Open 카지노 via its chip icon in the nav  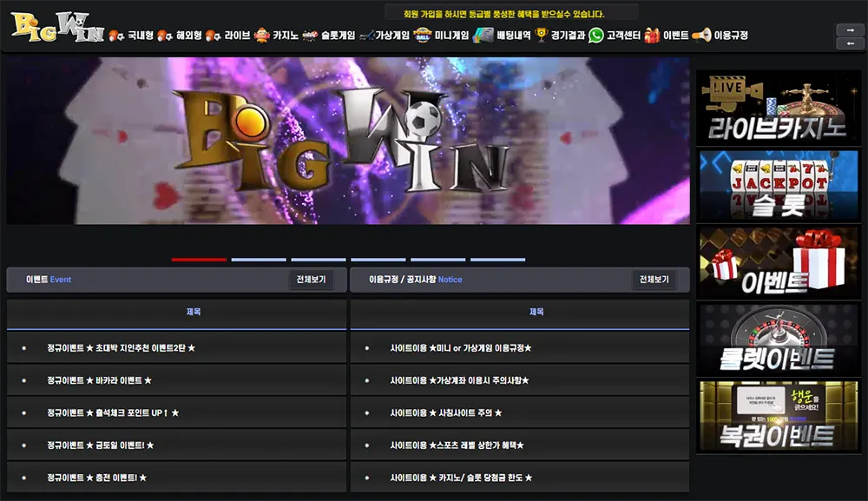(262, 35)
